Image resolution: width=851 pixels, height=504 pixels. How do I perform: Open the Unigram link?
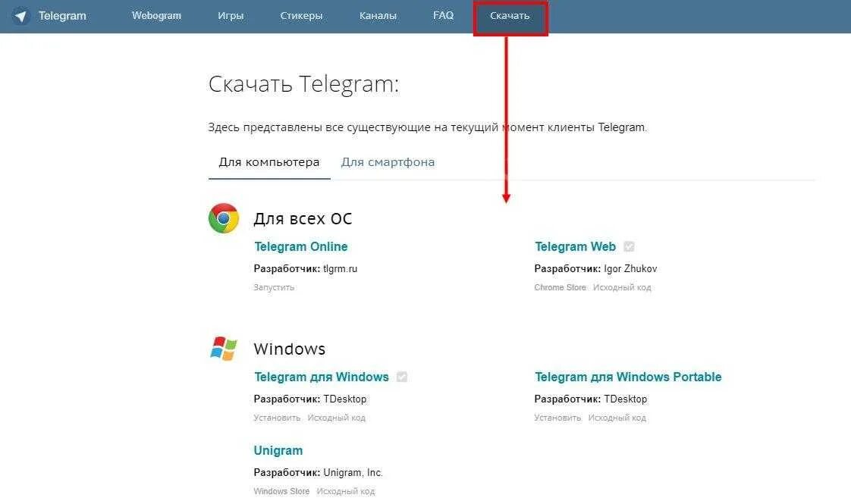point(278,450)
